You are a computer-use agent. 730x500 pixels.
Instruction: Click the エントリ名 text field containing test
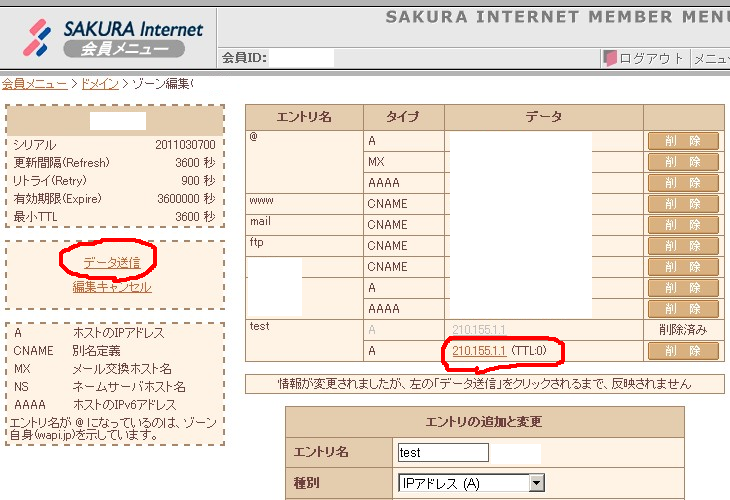(x=443, y=452)
